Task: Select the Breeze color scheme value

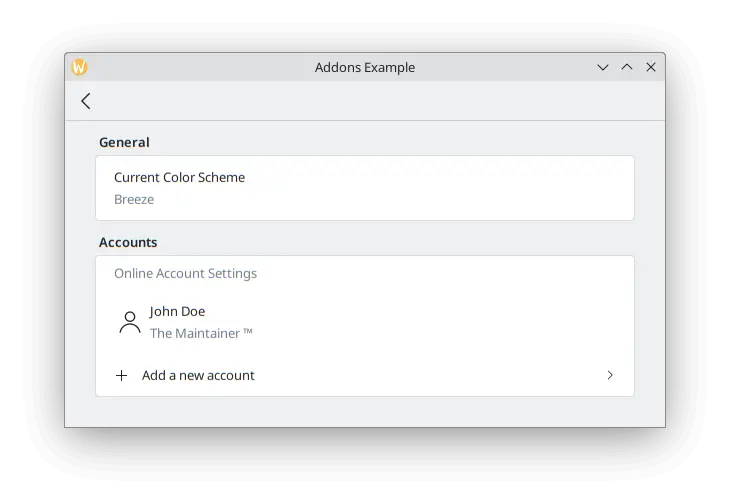Action: pos(134,200)
